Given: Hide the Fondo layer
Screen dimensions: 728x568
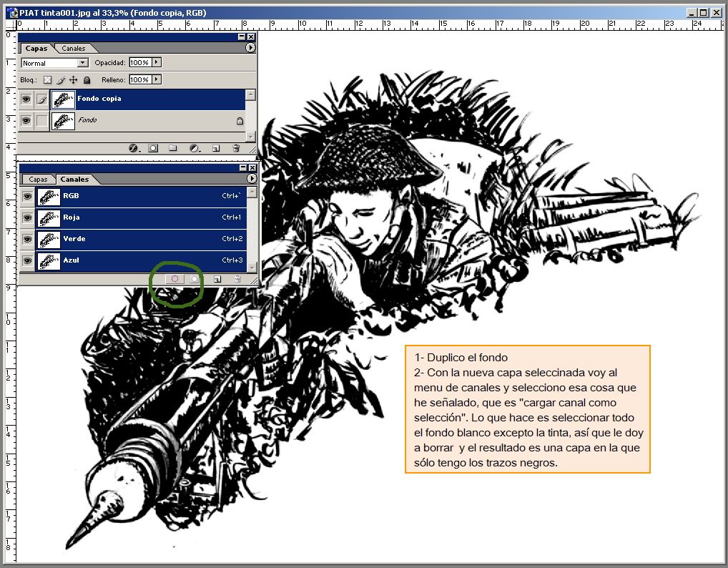Looking at the screenshot, I should 26,121.
